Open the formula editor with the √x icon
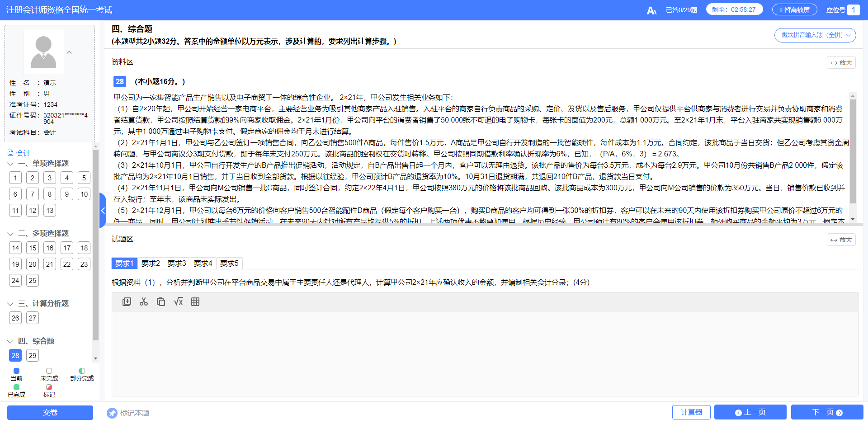Screen dimensions: 868x424 point(178,302)
